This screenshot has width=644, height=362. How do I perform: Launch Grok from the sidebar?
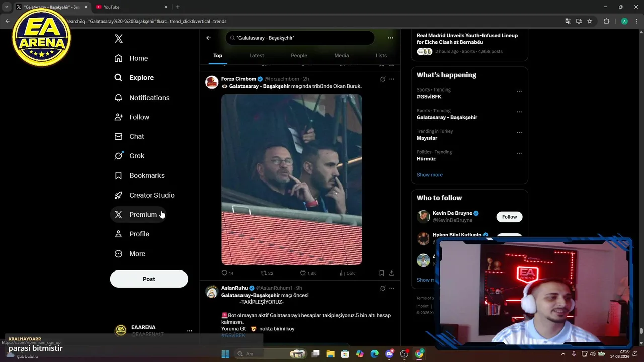click(130, 156)
